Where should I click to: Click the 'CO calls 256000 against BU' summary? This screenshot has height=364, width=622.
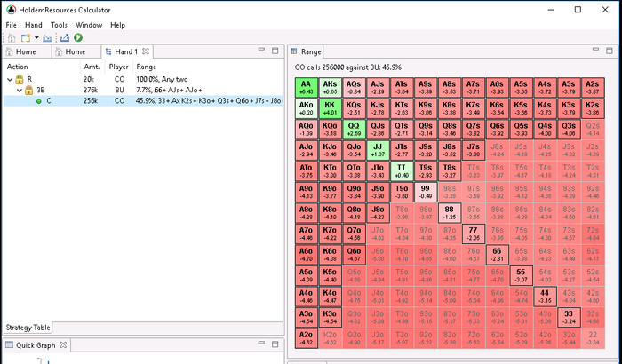point(348,67)
